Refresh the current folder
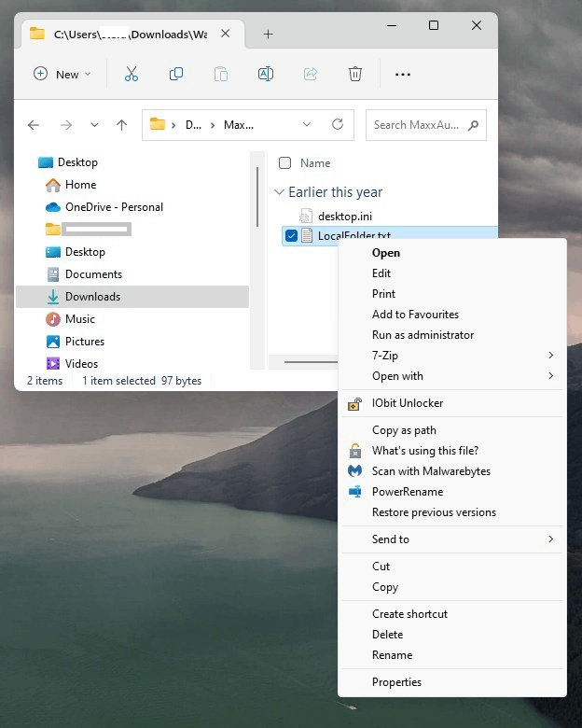 338,124
